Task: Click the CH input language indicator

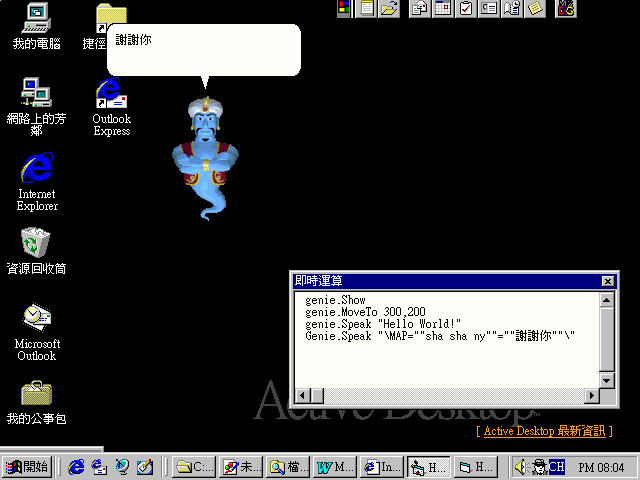Action: click(x=556, y=467)
